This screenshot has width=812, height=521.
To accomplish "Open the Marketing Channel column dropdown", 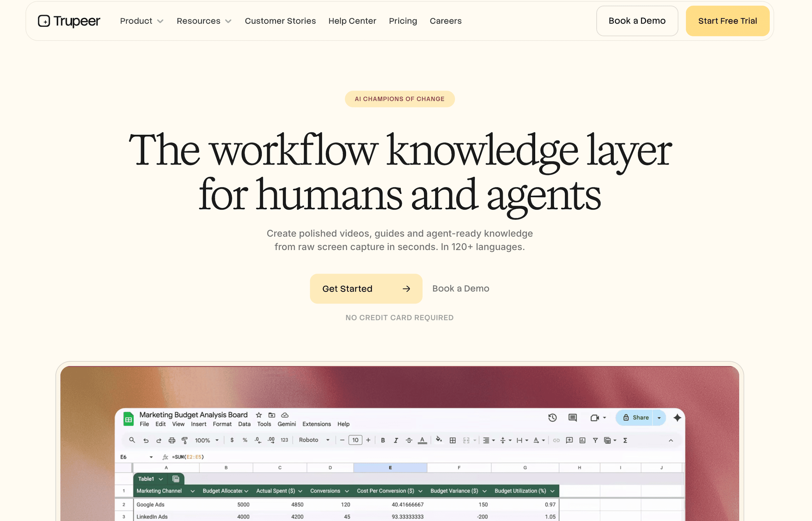I will (193, 491).
